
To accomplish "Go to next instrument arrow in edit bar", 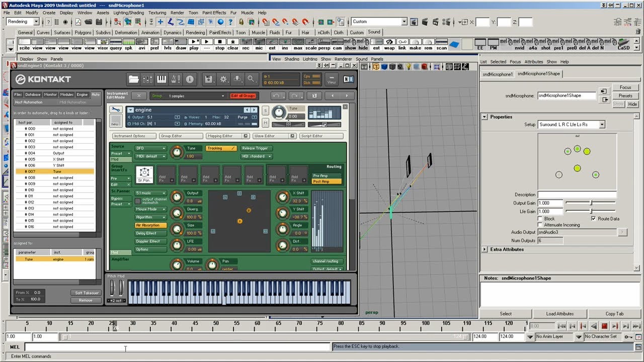I will pos(346,96).
